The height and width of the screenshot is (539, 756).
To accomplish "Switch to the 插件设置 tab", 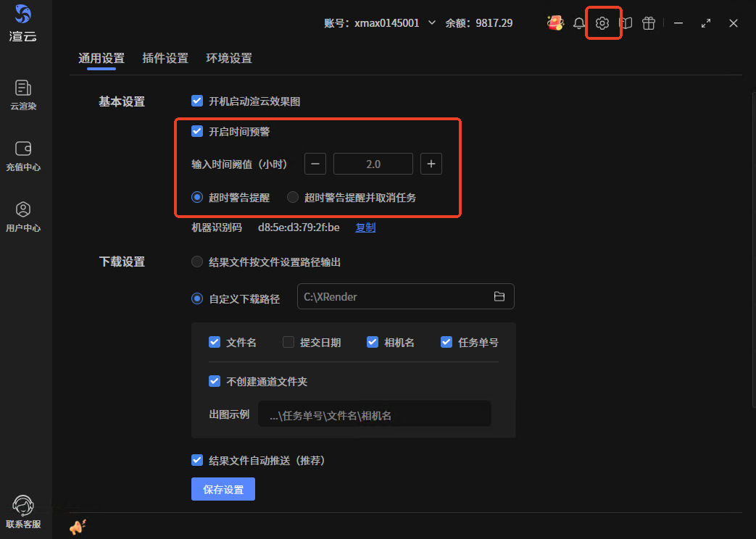I will [x=165, y=59].
